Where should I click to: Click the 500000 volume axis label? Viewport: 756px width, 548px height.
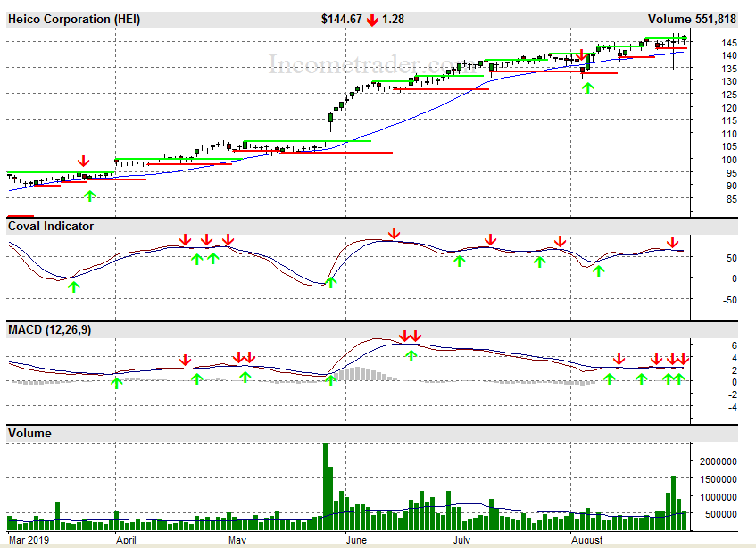click(721, 514)
